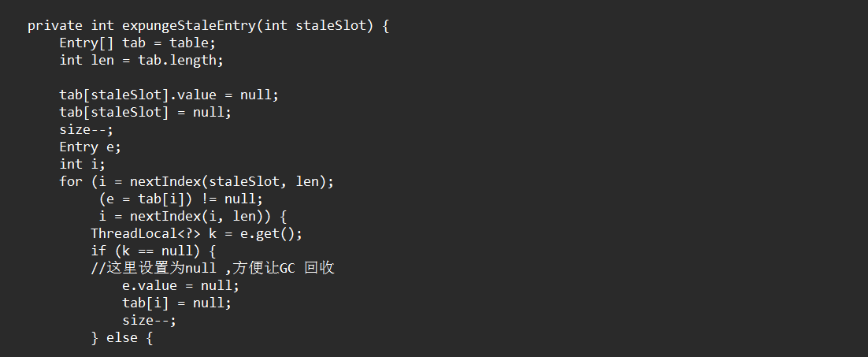The image size is (868, 357).
Task: Click the "int i;" declaration
Action: coord(82,164)
